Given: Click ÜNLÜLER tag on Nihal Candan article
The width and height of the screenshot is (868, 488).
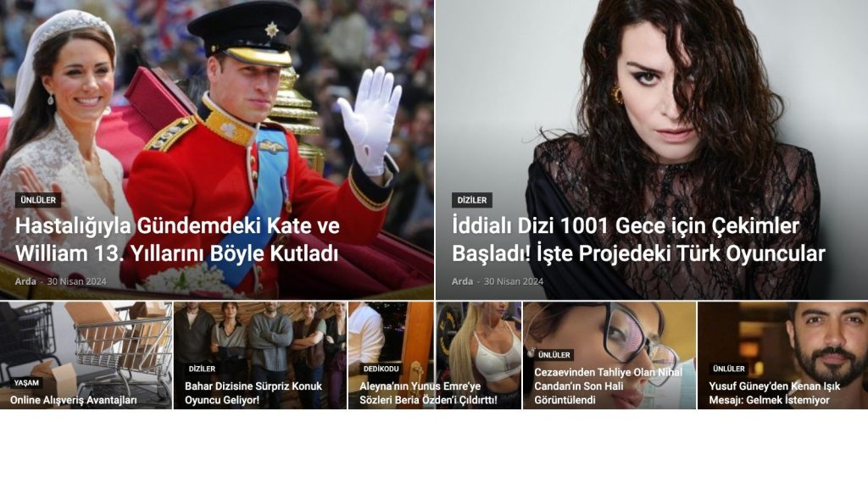Looking at the screenshot, I should pyautogui.click(x=554, y=355).
